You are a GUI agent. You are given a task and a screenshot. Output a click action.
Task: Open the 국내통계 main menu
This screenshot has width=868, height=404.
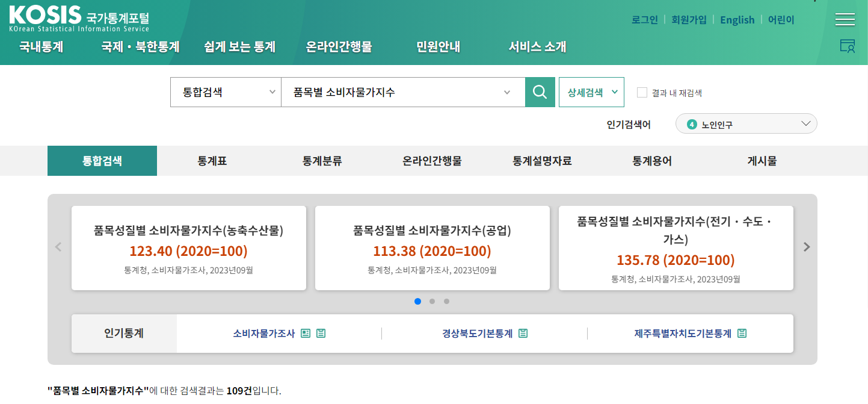point(41,47)
